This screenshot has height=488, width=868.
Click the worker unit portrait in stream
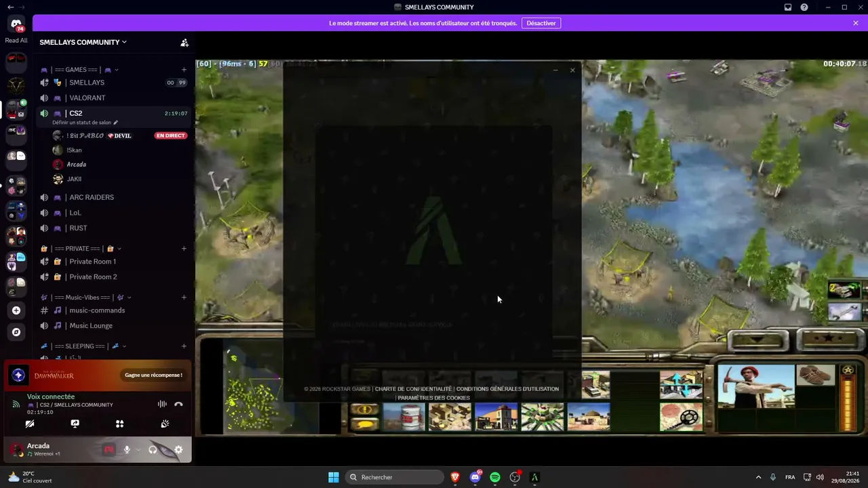(x=756, y=386)
